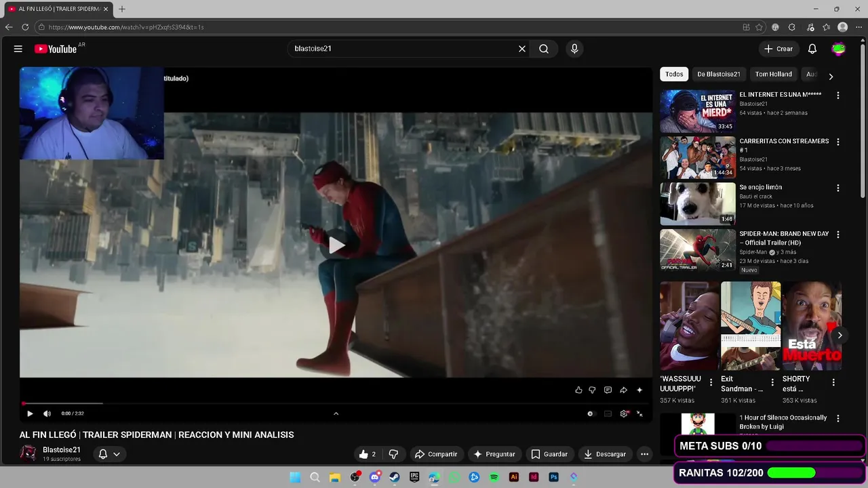868x488 pixels.
Task: Like the video below the title
Action: pyautogui.click(x=367, y=454)
